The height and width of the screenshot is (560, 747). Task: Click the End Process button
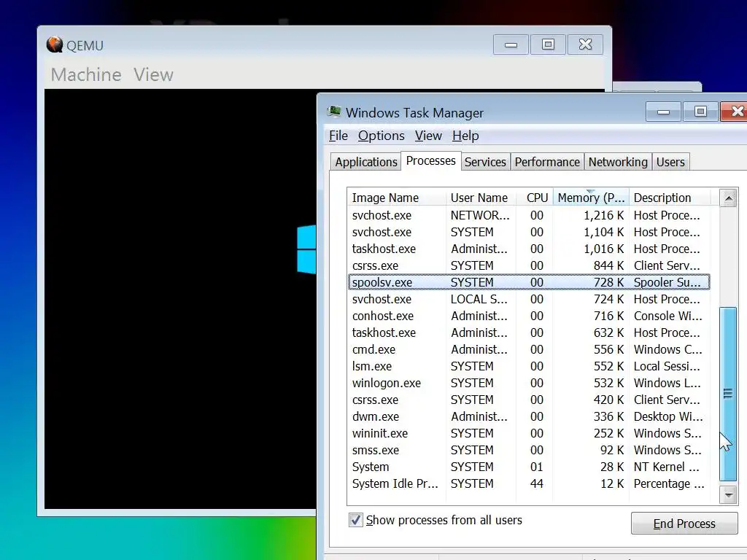click(x=684, y=524)
